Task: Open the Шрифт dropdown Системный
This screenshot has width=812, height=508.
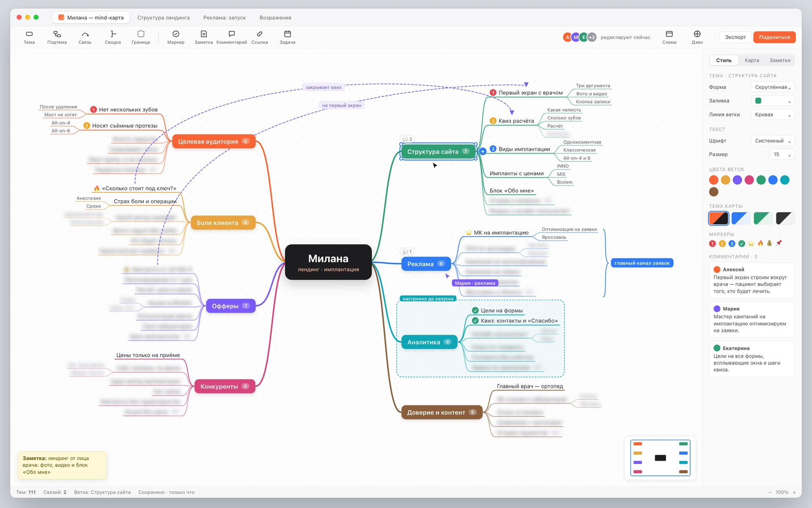Action: coord(773,141)
